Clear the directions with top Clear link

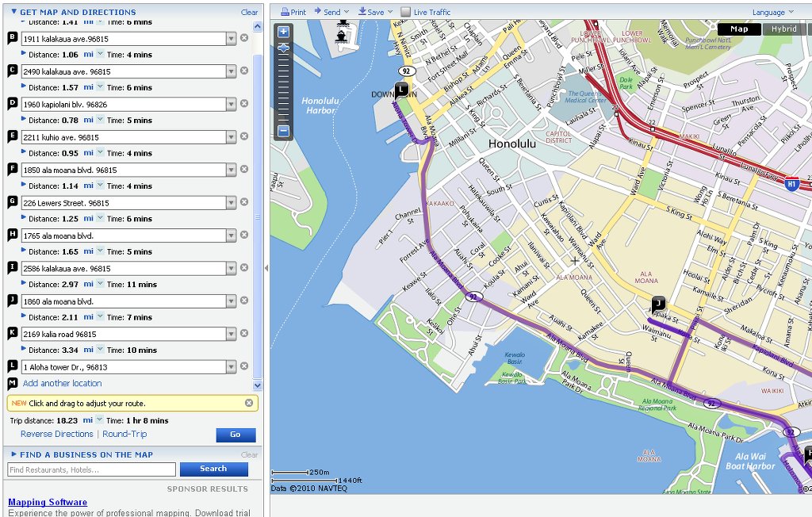[x=249, y=12]
